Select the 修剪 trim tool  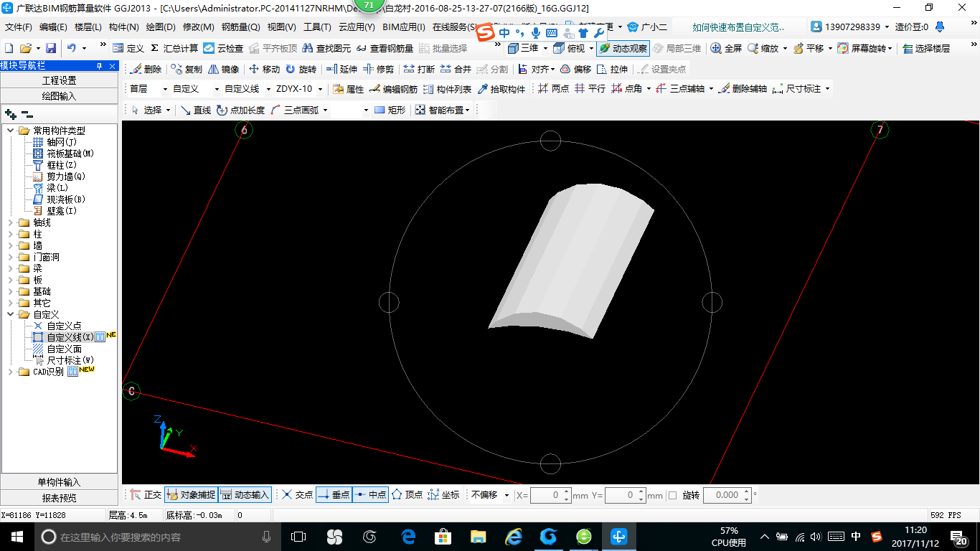[x=378, y=69]
